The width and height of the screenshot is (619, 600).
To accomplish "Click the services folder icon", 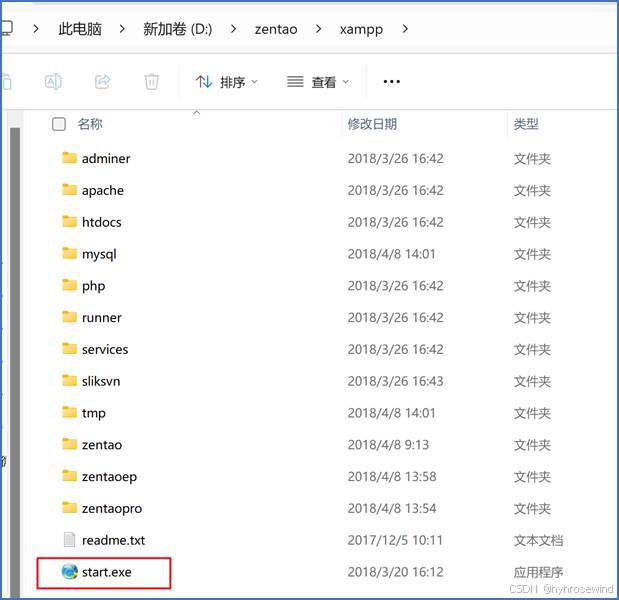I will click(x=69, y=349).
